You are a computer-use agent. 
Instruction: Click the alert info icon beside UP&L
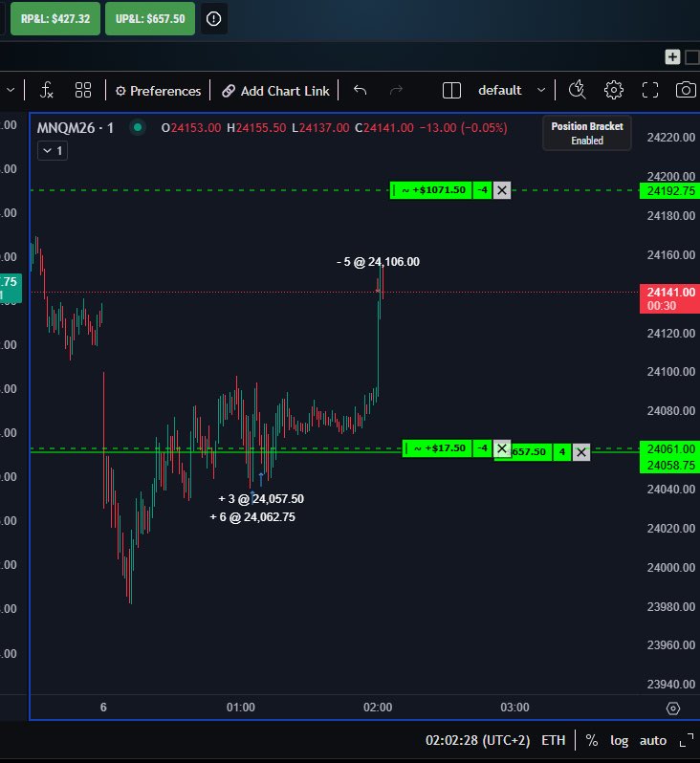click(x=213, y=19)
